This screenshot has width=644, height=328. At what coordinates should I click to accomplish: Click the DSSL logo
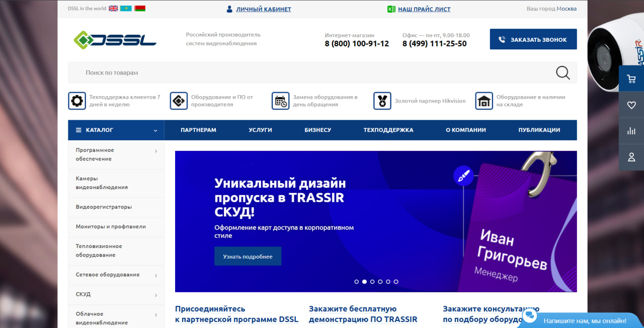(x=115, y=40)
